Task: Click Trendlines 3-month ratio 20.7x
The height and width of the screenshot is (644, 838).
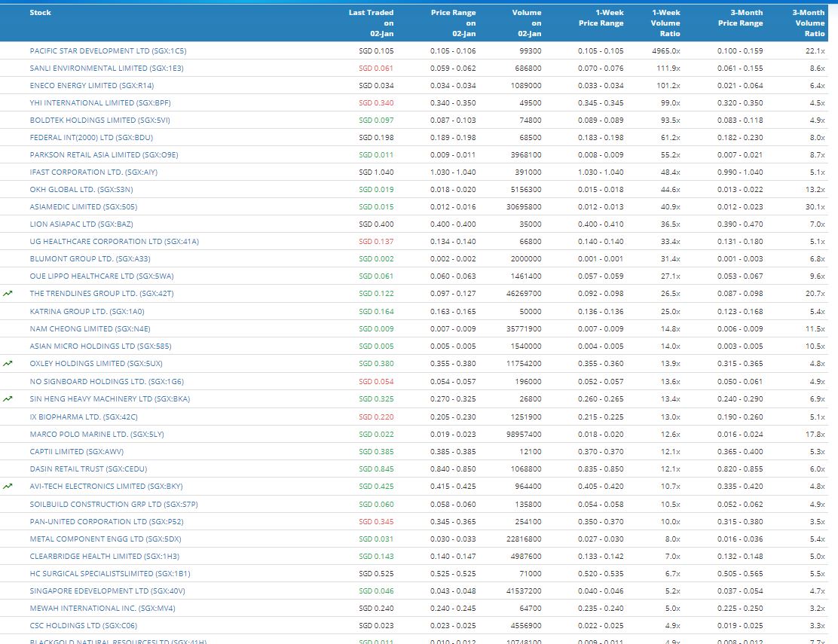Action: tap(815, 294)
